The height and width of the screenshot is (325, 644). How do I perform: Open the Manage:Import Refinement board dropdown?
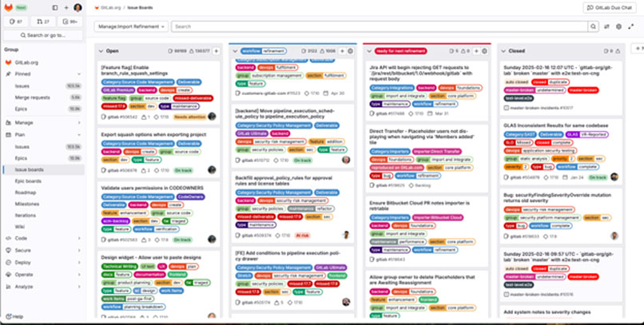pos(131,26)
